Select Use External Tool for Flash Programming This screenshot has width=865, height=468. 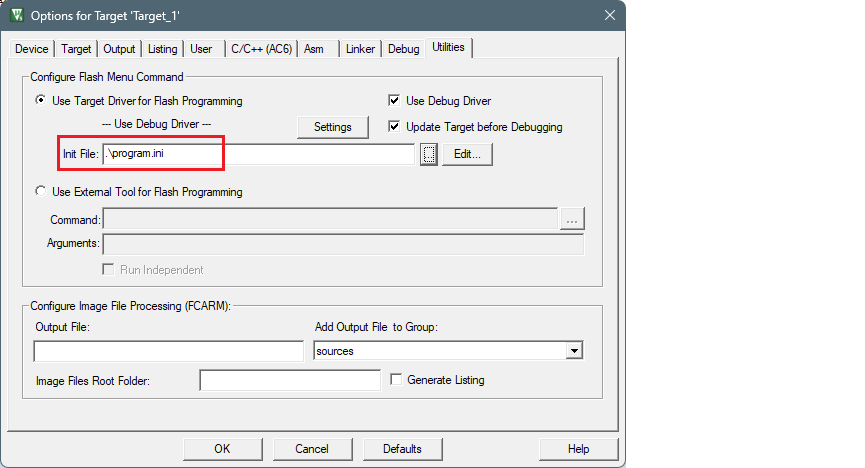click(x=40, y=192)
